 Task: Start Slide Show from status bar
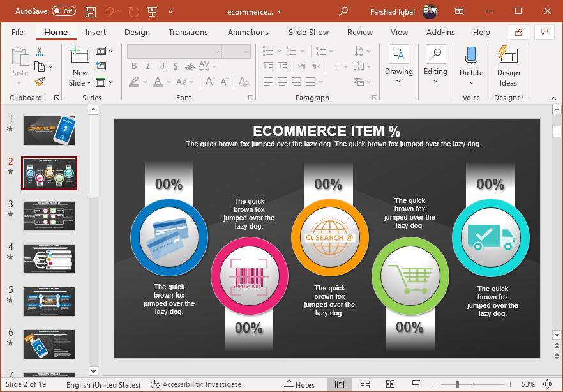416,384
